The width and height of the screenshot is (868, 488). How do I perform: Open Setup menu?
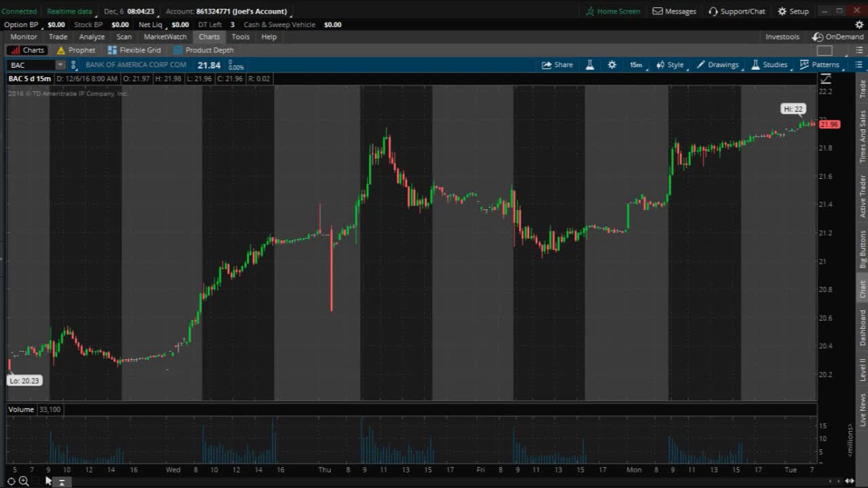[793, 11]
